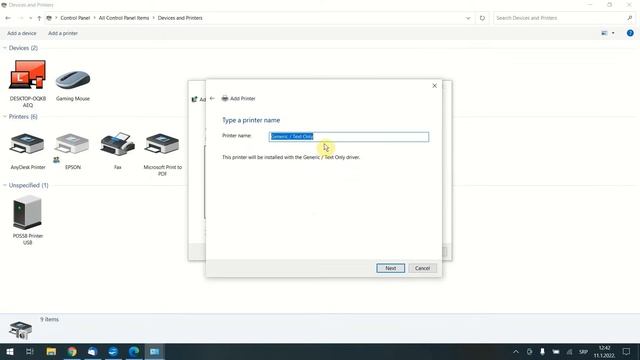Cancel the Add Printer dialog
Screen dimensions: 640x360
click(422, 268)
